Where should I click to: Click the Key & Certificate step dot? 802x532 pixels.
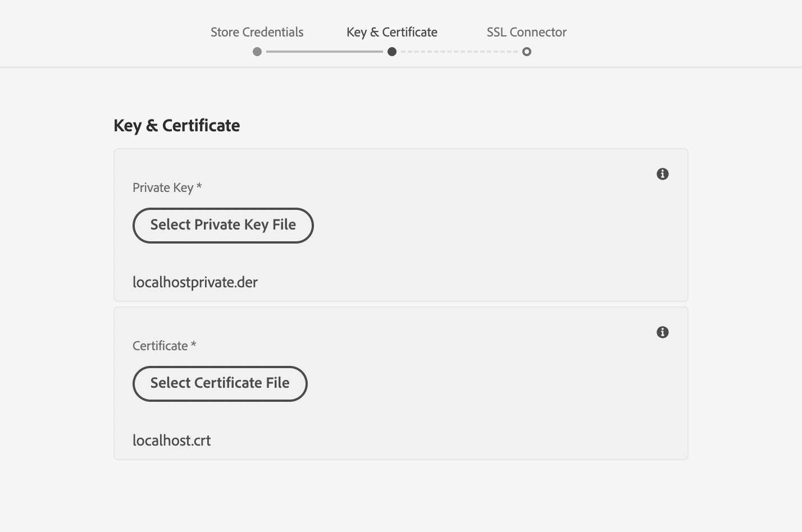point(392,52)
